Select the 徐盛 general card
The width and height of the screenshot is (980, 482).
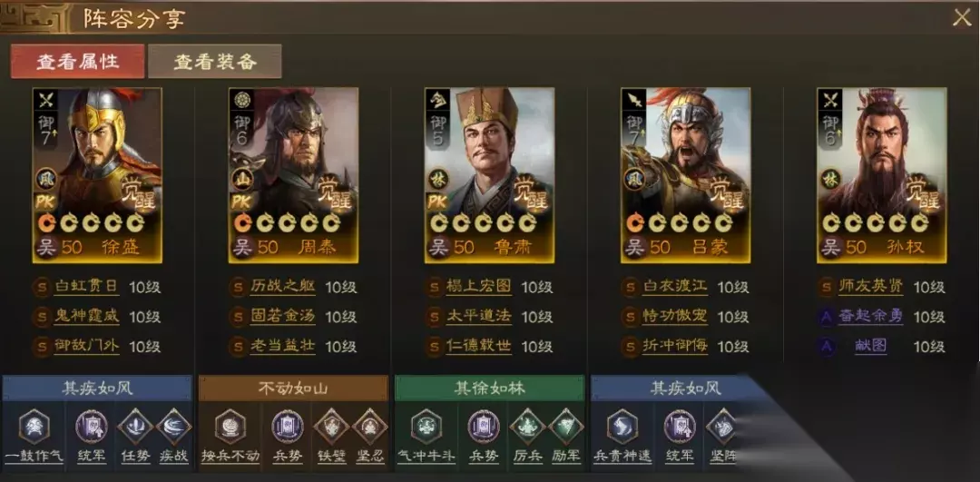[97, 175]
